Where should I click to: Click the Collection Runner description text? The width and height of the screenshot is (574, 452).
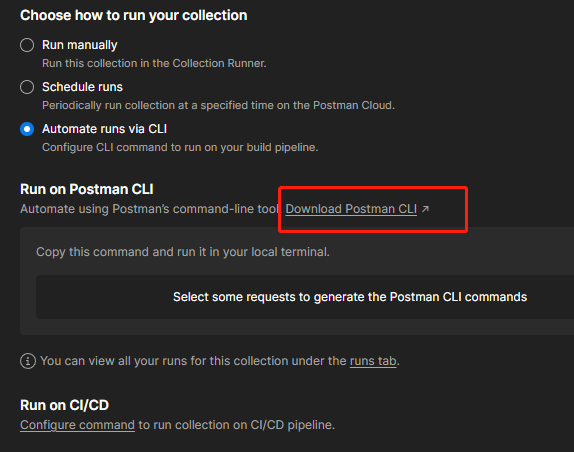coord(154,63)
